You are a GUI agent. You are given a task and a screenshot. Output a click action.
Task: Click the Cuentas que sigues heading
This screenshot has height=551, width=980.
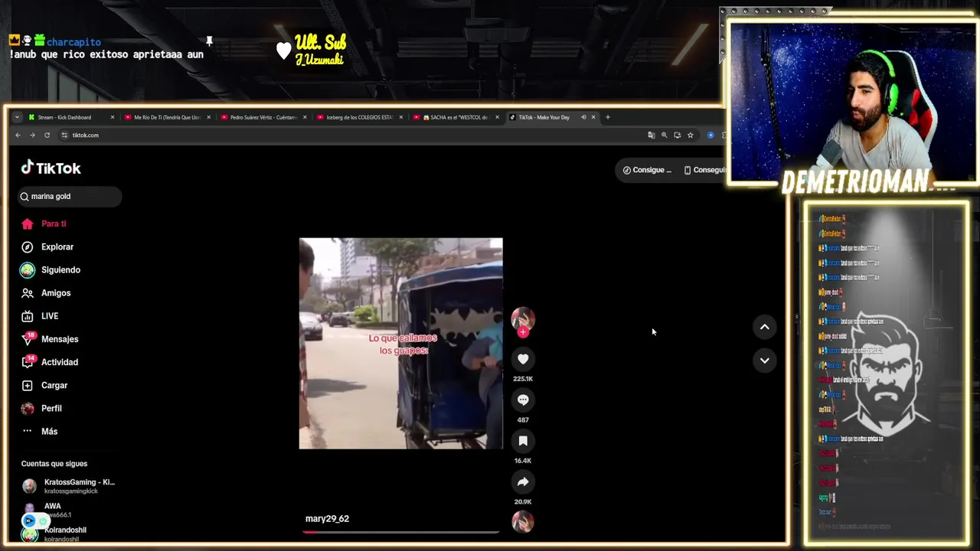pos(54,464)
